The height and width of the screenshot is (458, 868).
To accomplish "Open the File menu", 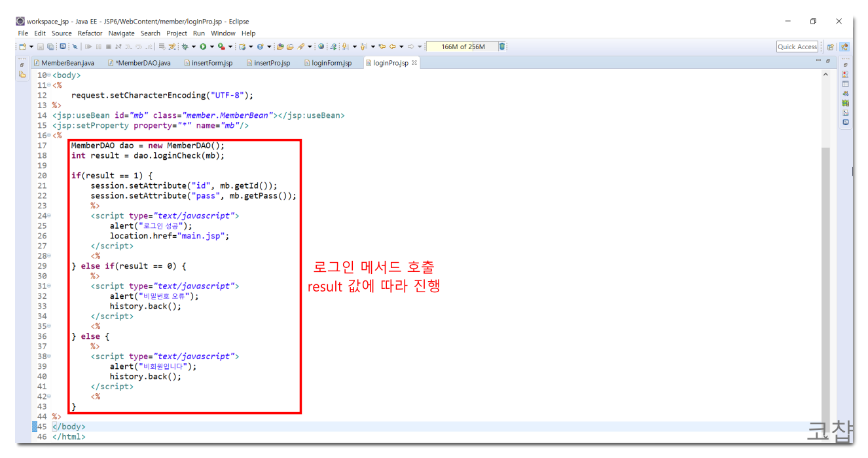I will (23, 33).
